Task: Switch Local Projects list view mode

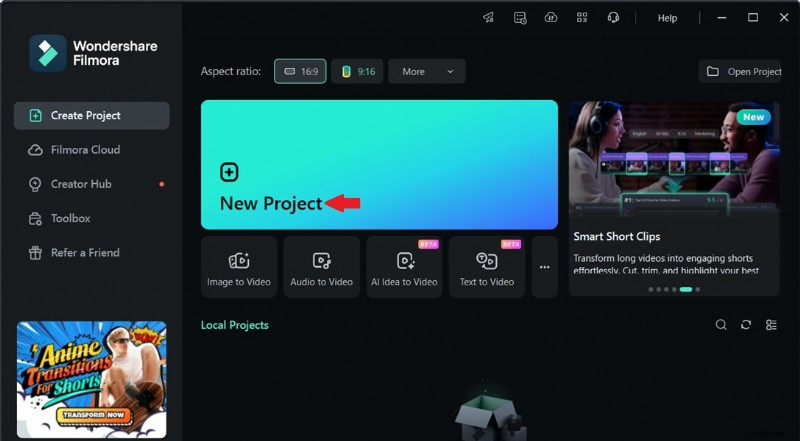Action: tap(771, 325)
